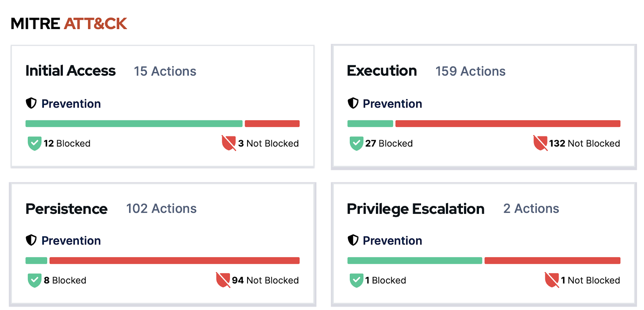
Task: Click the 159 Actions count label
Action: pyautogui.click(x=470, y=71)
